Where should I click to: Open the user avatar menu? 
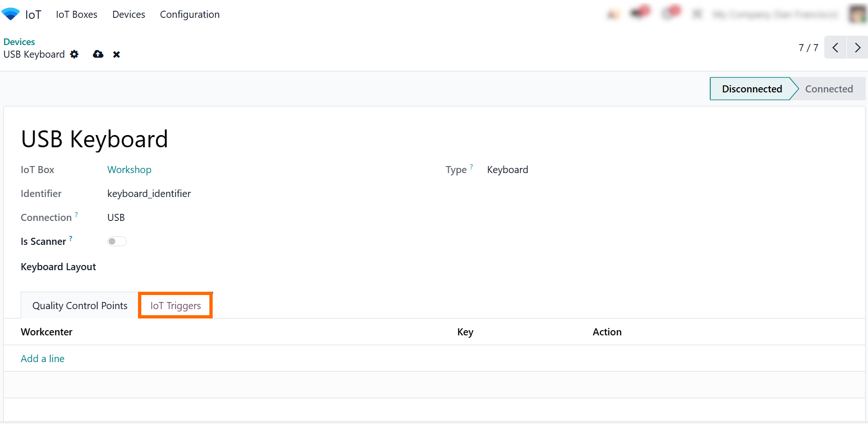click(x=858, y=14)
